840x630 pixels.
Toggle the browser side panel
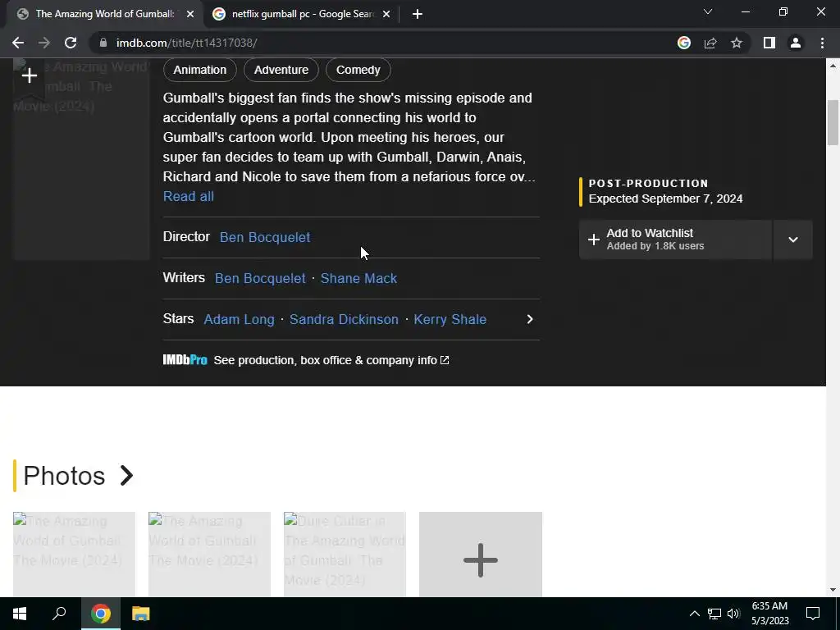[769, 43]
